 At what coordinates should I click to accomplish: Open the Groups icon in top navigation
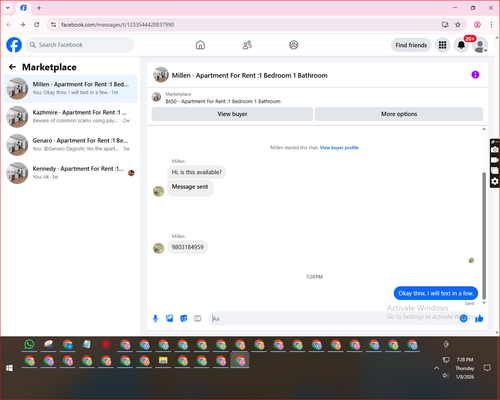(294, 45)
